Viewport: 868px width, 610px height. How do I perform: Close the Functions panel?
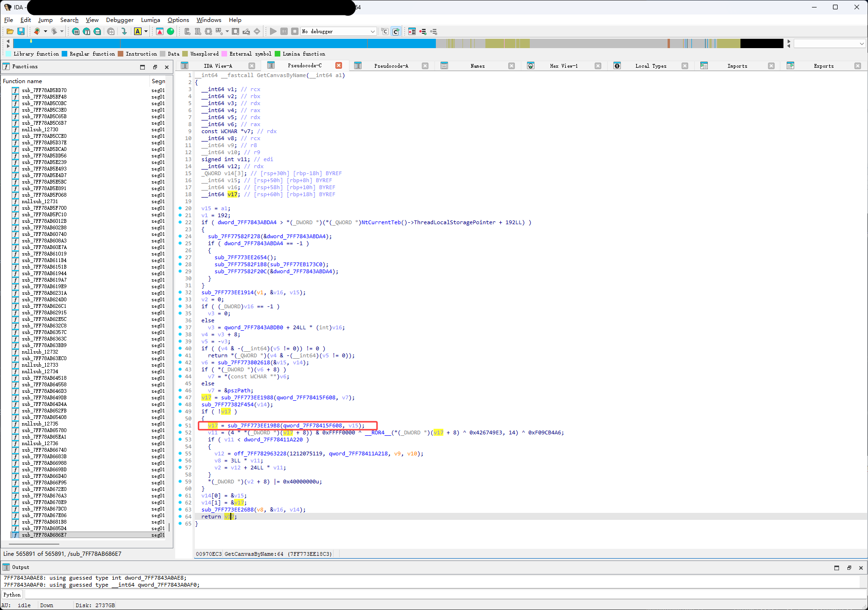click(x=167, y=67)
